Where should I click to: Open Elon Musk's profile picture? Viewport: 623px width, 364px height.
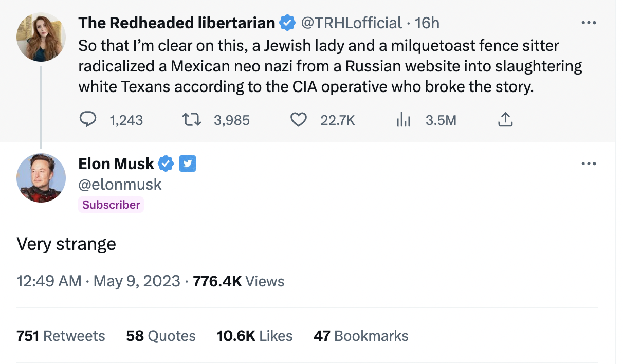(x=41, y=177)
